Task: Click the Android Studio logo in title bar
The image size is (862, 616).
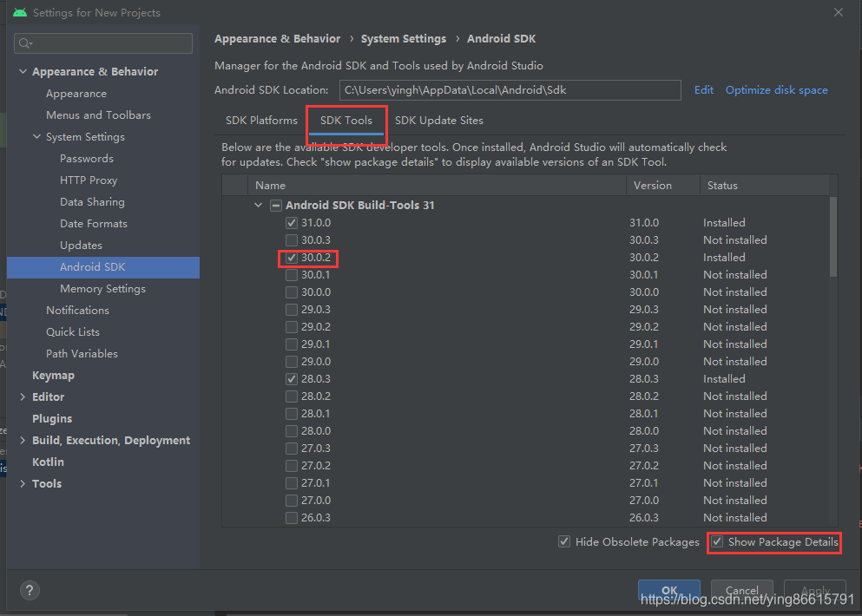Action: click(20, 12)
